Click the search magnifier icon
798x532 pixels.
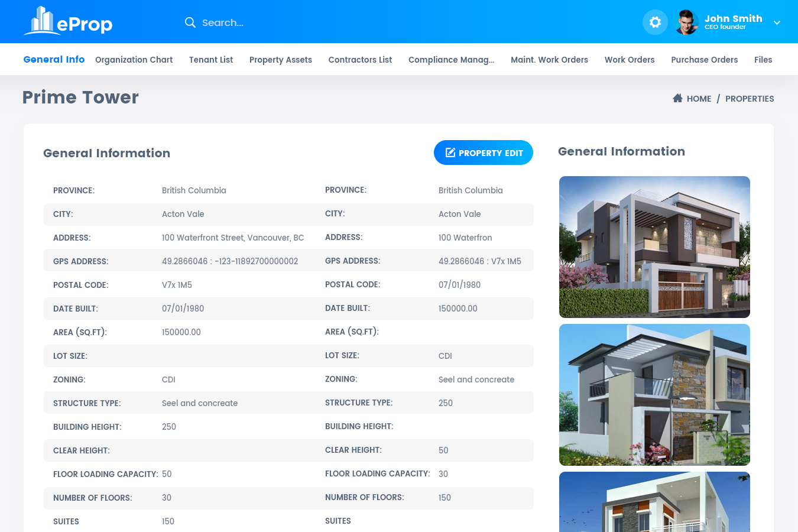coord(190,22)
